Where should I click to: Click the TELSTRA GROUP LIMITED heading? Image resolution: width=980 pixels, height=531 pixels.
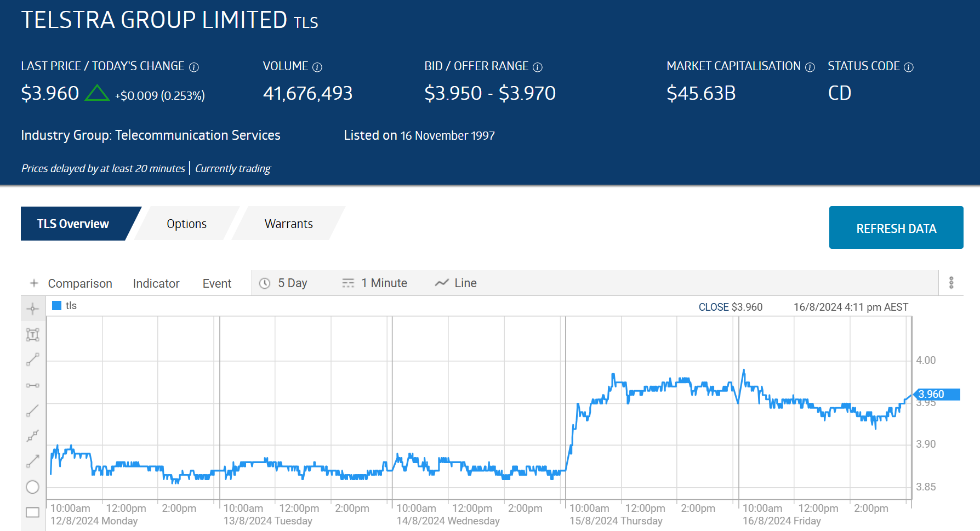click(154, 20)
